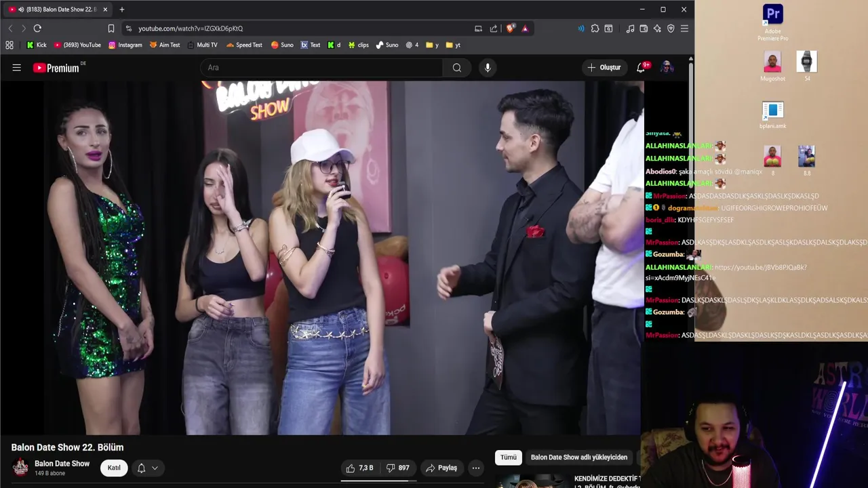Click the YouTube search magnifier button
Image resolution: width=868 pixels, height=488 pixels.
tap(457, 67)
